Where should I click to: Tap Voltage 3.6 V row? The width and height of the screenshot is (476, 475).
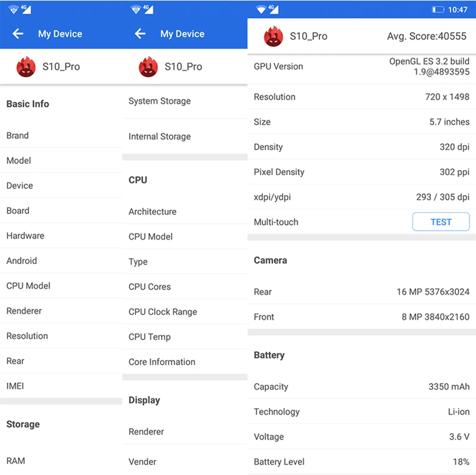[x=362, y=436]
